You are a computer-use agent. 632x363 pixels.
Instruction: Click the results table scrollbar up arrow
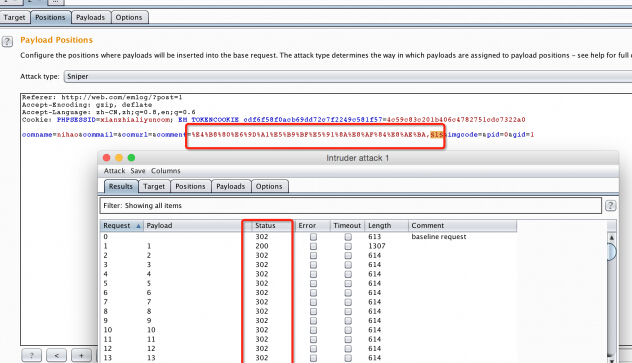(x=611, y=238)
